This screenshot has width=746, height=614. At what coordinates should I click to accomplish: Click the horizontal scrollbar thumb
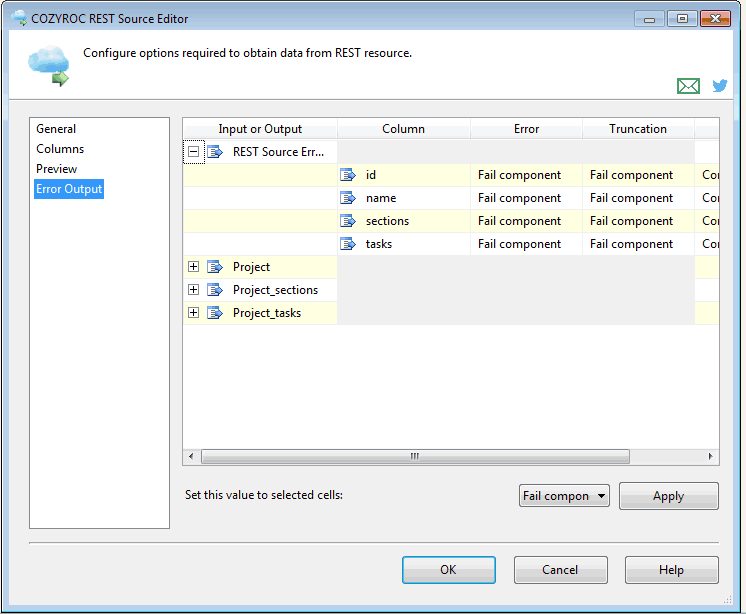point(415,457)
